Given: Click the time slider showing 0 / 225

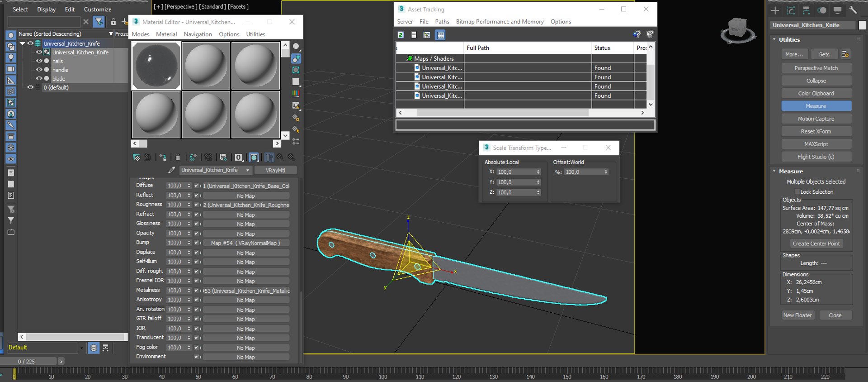Looking at the screenshot, I should (28, 361).
